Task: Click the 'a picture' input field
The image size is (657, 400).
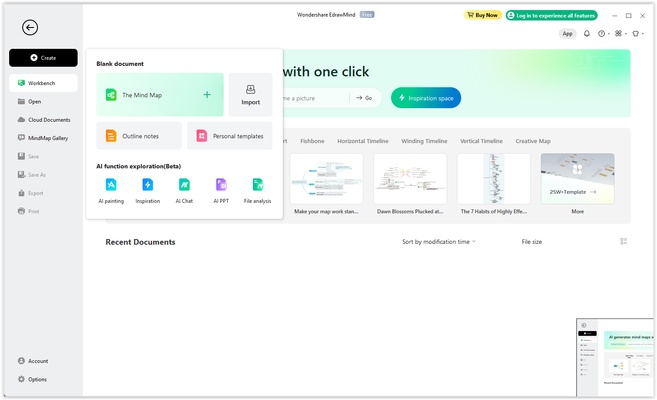Action: tap(315, 98)
